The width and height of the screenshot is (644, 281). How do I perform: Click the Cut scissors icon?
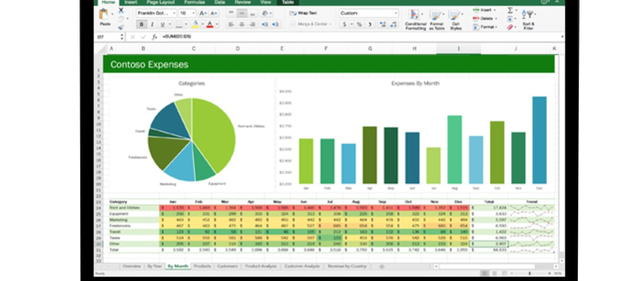[121, 11]
